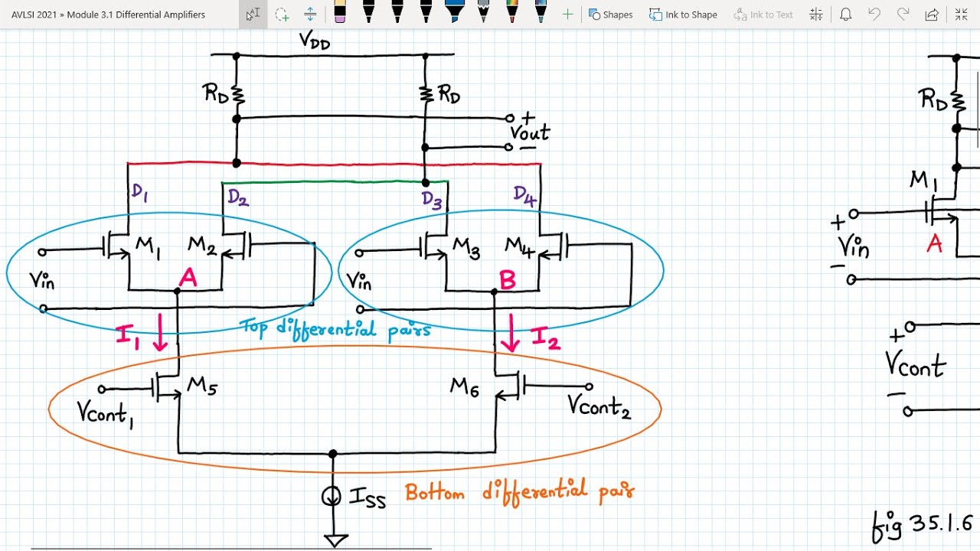Click the AVLSI 2021 page title breadcrumb
Screen dimensions: 980x551
pos(108,15)
